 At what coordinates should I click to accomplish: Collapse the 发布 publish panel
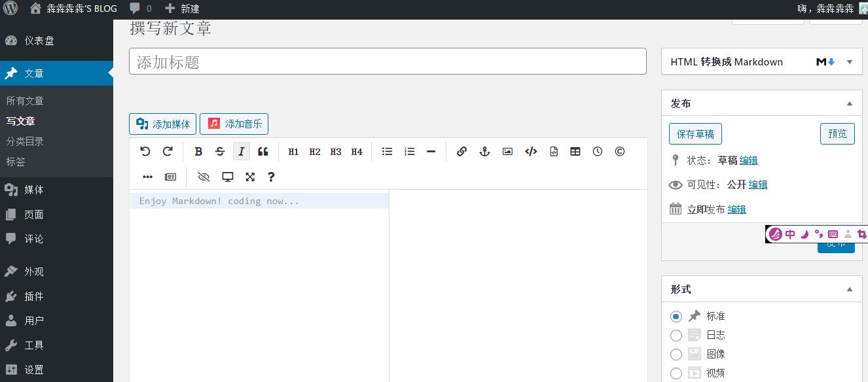coord(850,103)
